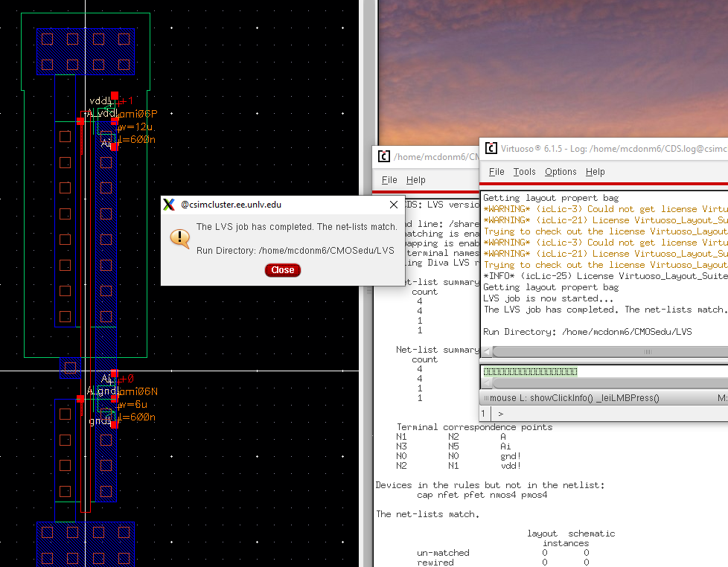Open File menu in LVS output window

tap(389, 180)
